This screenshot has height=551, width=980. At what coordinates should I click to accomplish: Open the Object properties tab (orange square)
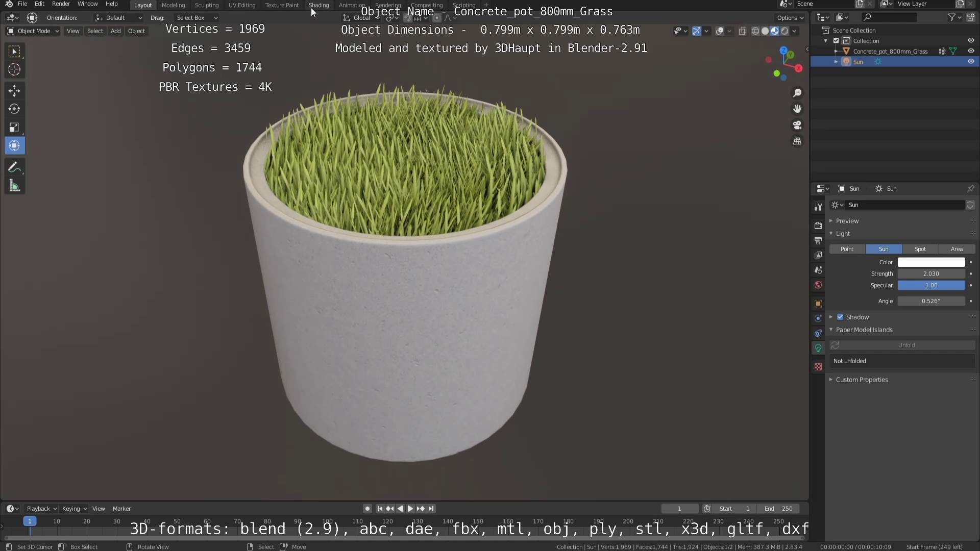point(818,304)
